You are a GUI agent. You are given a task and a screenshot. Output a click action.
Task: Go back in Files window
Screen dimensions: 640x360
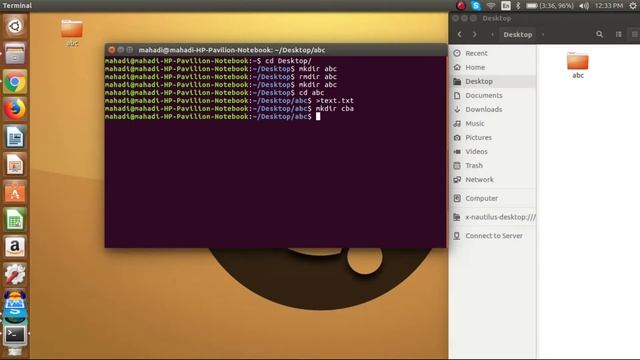pos(460,34)
